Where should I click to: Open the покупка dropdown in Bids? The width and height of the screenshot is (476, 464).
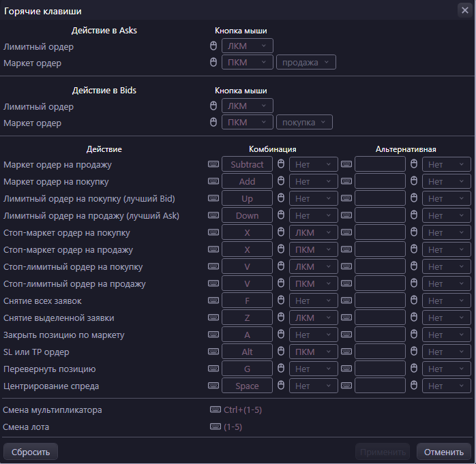304,123
